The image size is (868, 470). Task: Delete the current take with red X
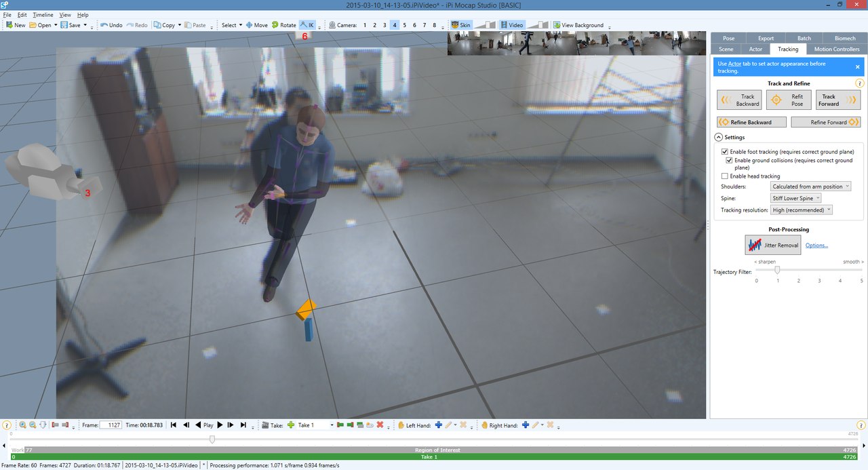[380, 425]
